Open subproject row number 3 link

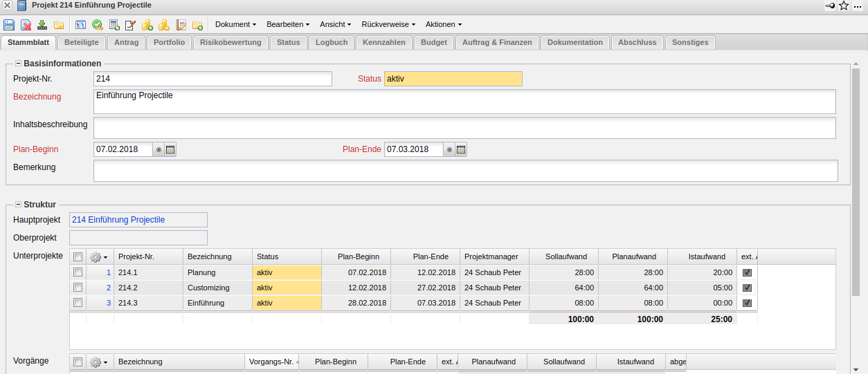pyautogui.click(x=108, y=303)
